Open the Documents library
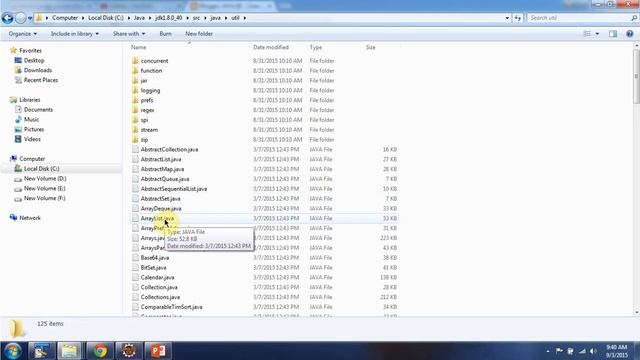 (x=38, y=109)
